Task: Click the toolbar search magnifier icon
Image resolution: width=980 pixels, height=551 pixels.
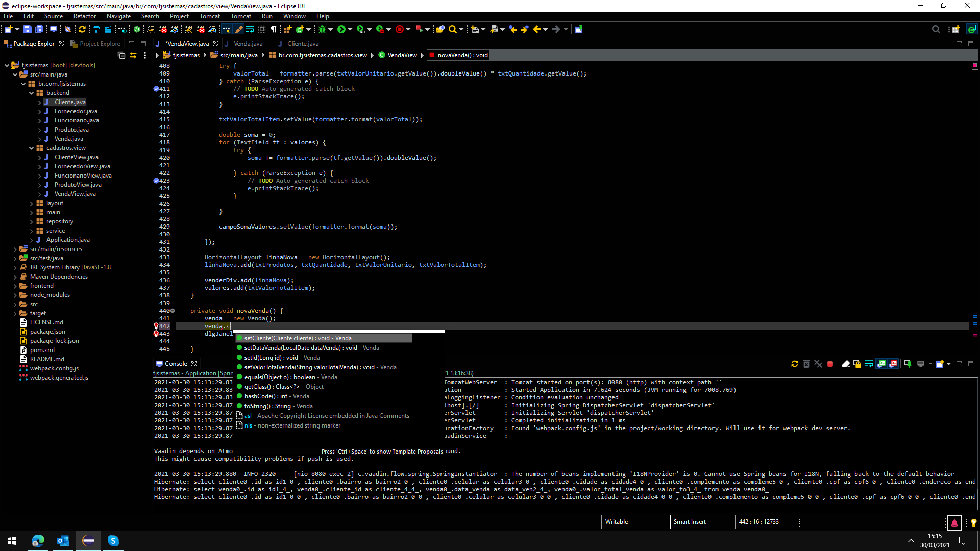Action: 452,29
